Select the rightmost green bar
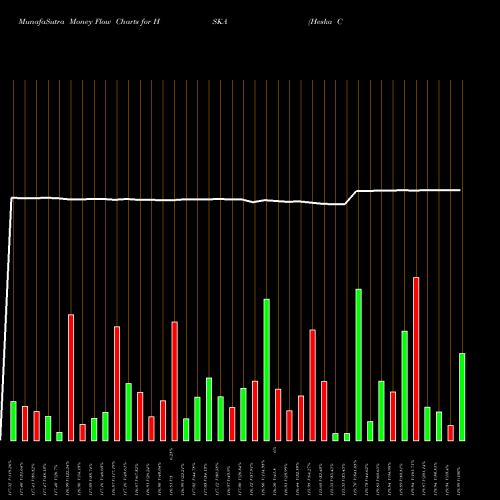The height and width of the screenshot is (500, 500). coord(462,397)
